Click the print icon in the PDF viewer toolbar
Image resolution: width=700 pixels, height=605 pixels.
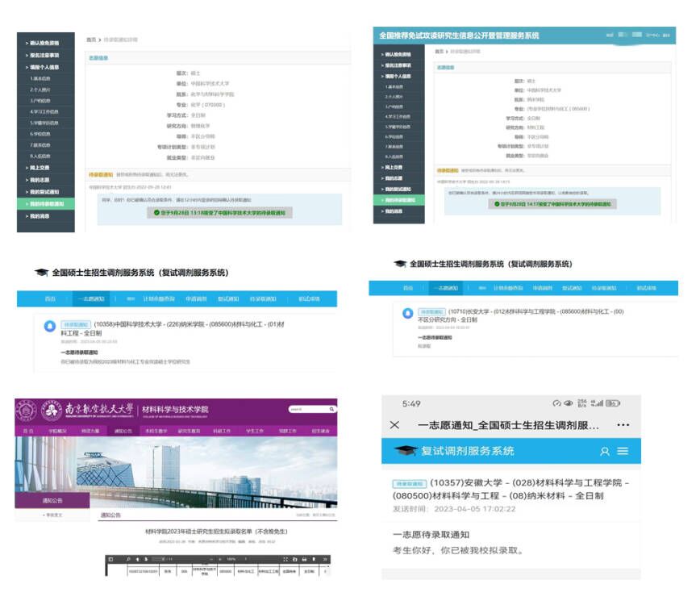[x=302, y=558]
